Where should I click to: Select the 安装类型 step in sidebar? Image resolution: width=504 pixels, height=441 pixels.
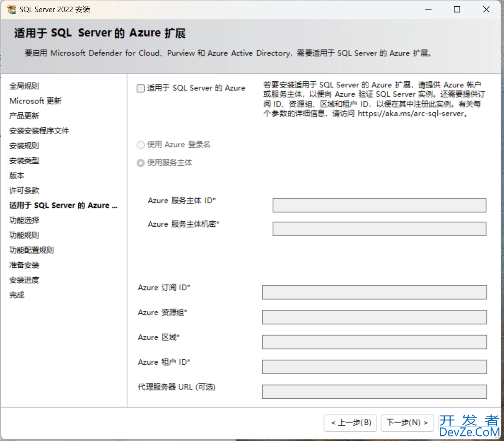click(24, 161)
